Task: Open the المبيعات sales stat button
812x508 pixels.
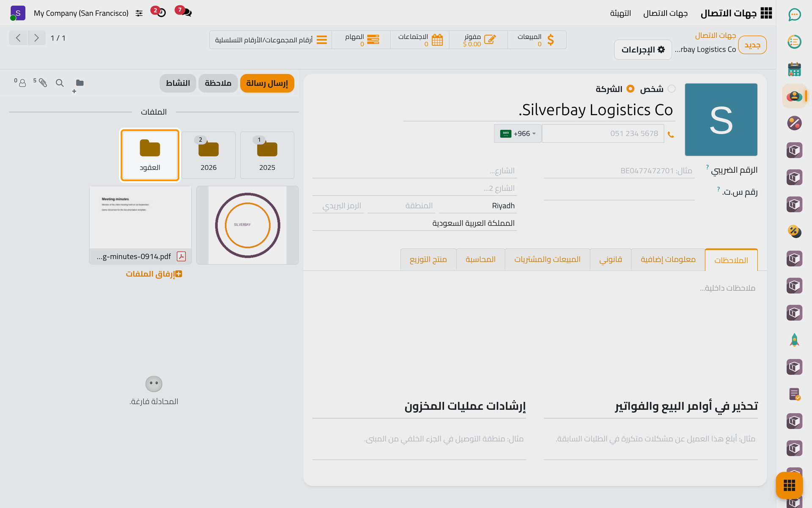Action: click(537, 40)
